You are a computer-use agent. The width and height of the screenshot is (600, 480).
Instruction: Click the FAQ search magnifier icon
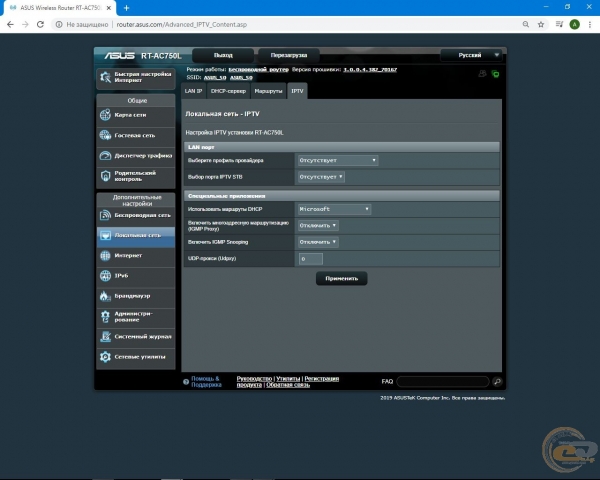pos(497,382)
